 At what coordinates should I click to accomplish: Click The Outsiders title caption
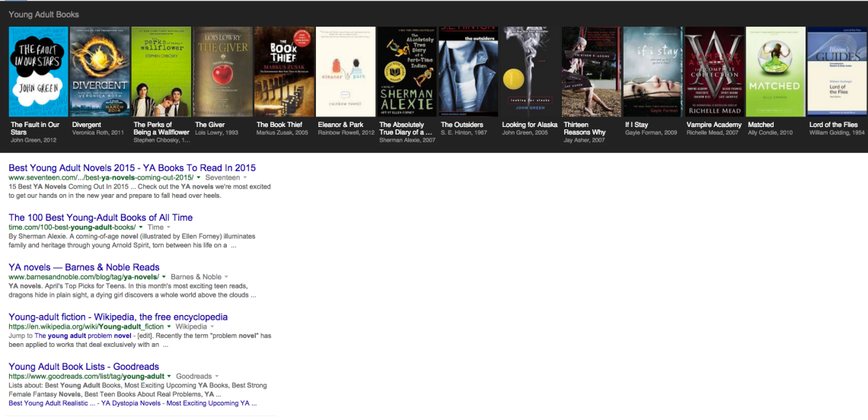461,125
